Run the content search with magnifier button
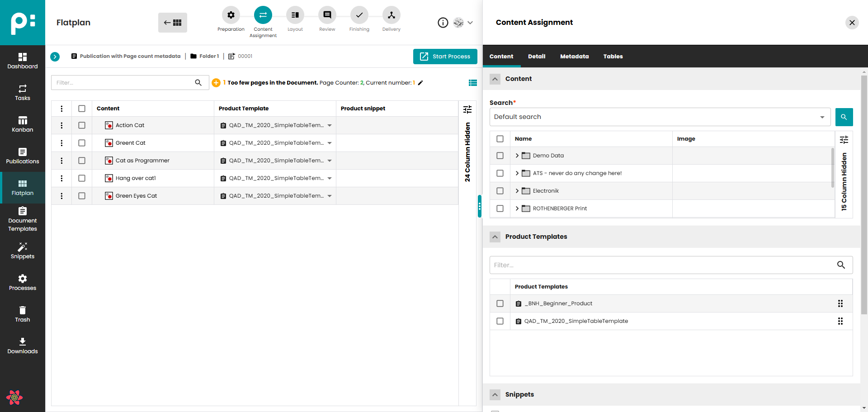 844,117
